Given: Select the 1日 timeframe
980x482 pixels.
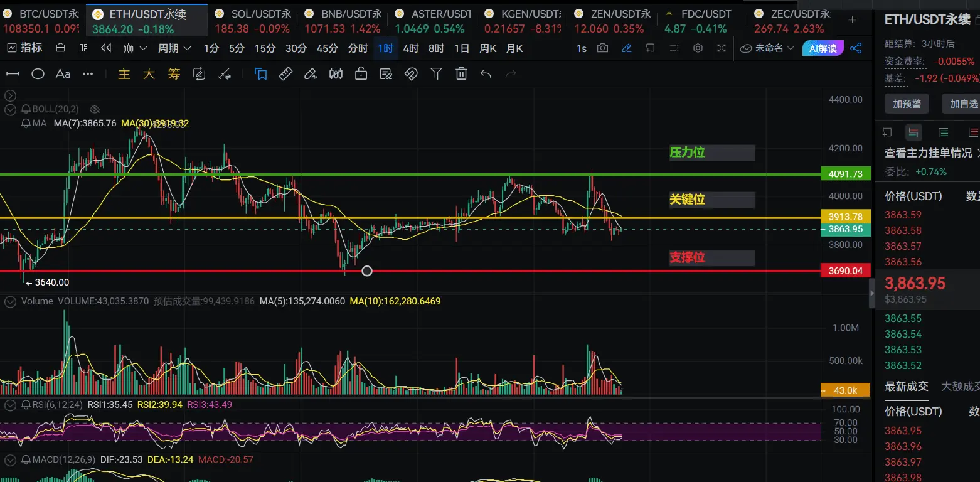Looking at the screenshot, I should pyautogui.click(x=462, y=48).
